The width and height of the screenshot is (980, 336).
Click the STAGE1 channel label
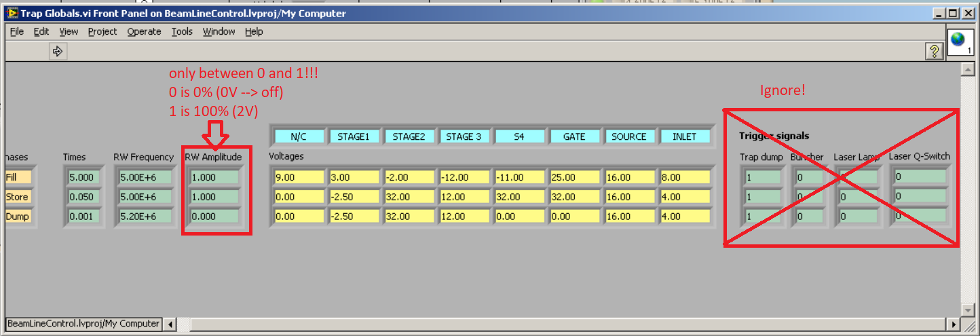pyautogui.click(x=354, y=136)
